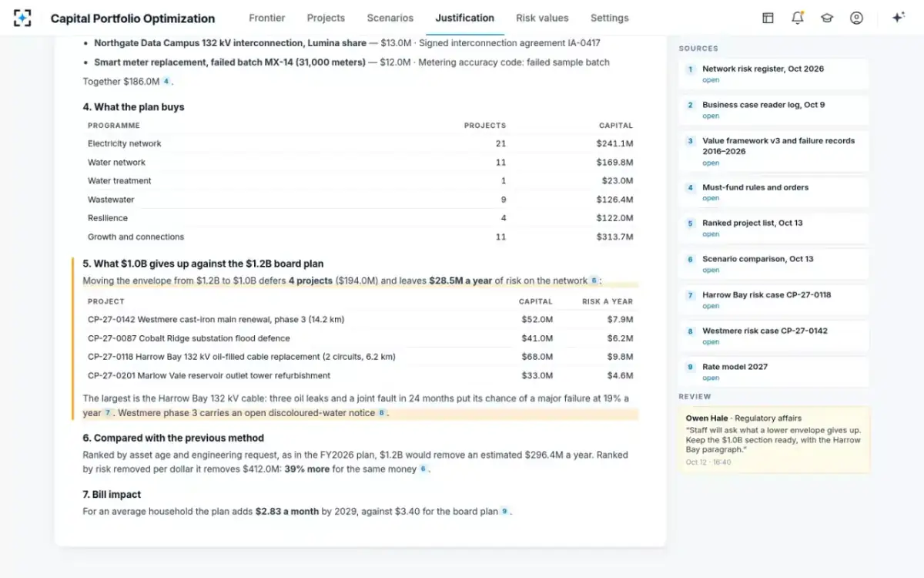924x578 pixels.
Task: Click the PROJECTS column header
Action: coord(485,125)
